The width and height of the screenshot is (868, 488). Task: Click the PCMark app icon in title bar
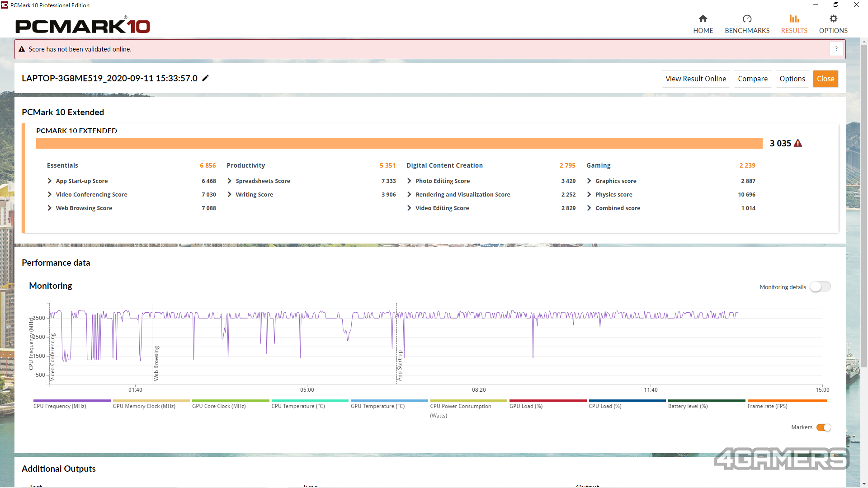[x=5, y=5]
